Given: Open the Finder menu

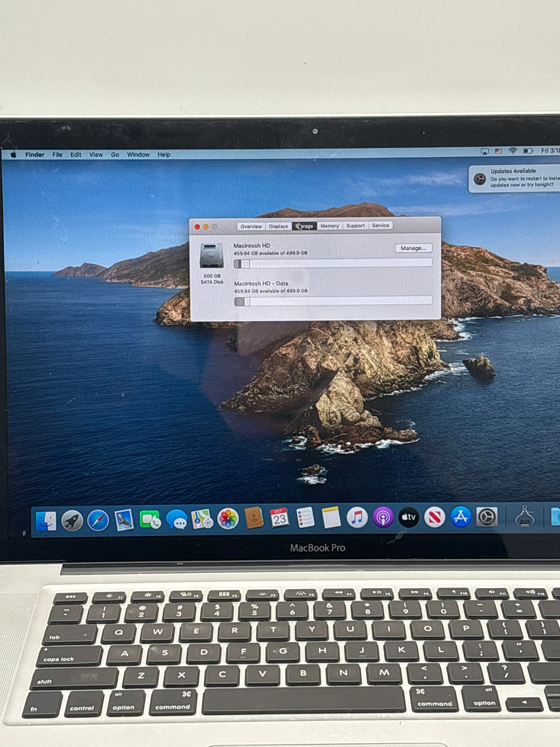Looking at the screenshot, I should click(x=35, y=155).
